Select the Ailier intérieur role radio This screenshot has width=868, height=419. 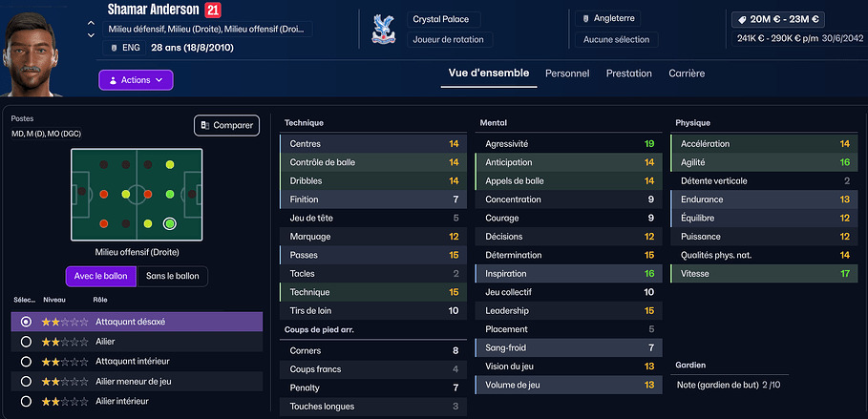pyautogui.click(x=26, y=401)
